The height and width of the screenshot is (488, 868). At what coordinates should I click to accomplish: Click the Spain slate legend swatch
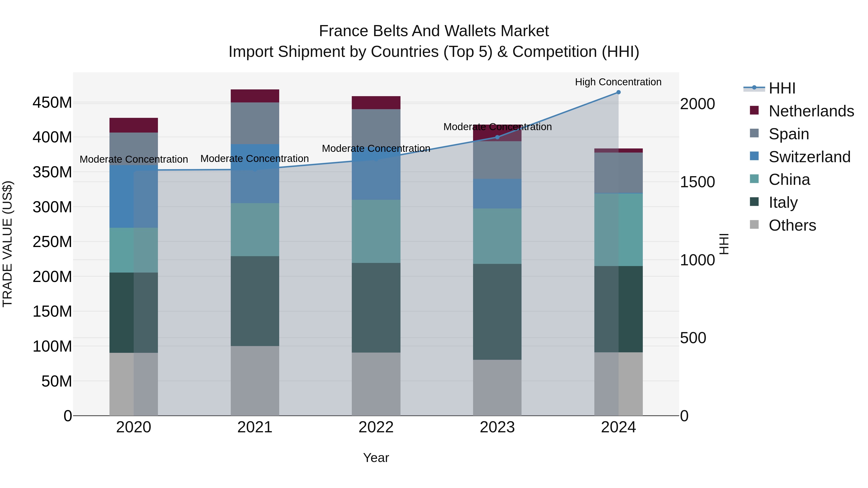[x=754, y=133]
